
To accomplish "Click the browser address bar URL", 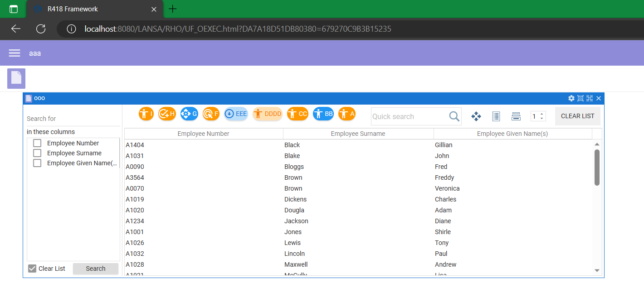I will [x=238, y=29].
